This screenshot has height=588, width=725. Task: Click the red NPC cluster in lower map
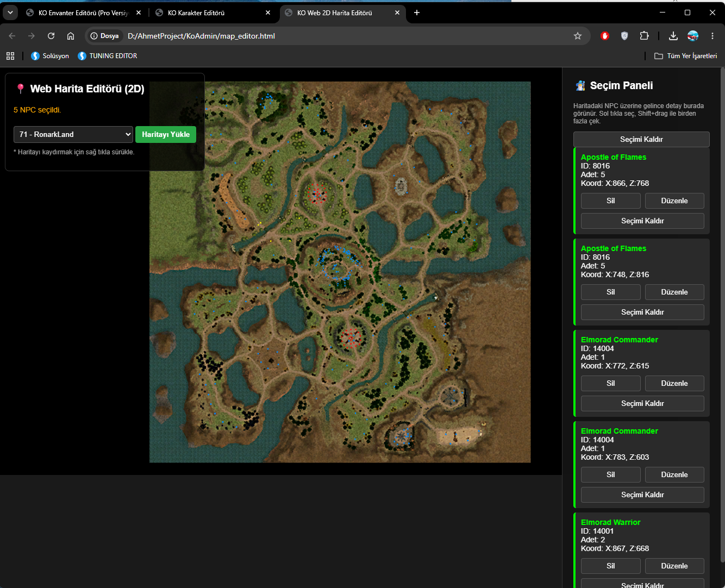(351, 337)
